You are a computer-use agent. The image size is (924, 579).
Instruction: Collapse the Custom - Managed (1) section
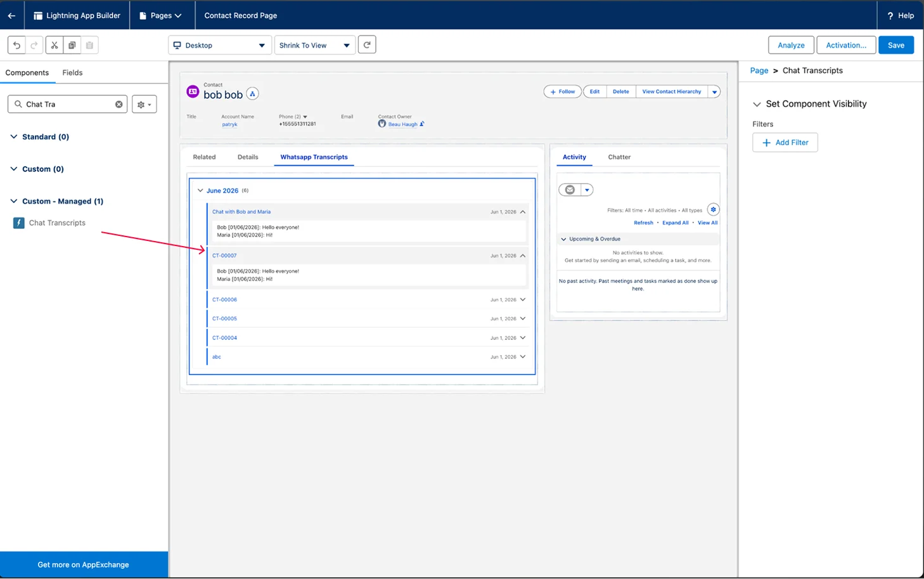click(x=14, y=201)
